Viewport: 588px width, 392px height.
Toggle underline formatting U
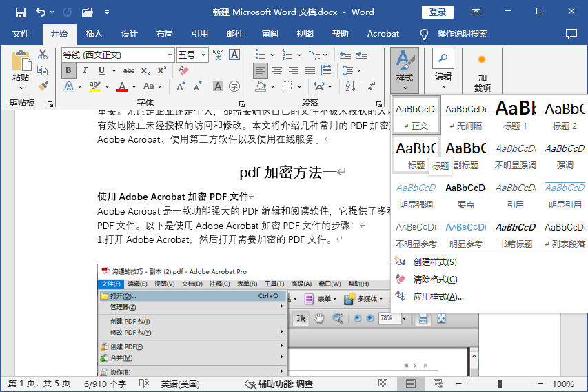[x=101, y=70]
